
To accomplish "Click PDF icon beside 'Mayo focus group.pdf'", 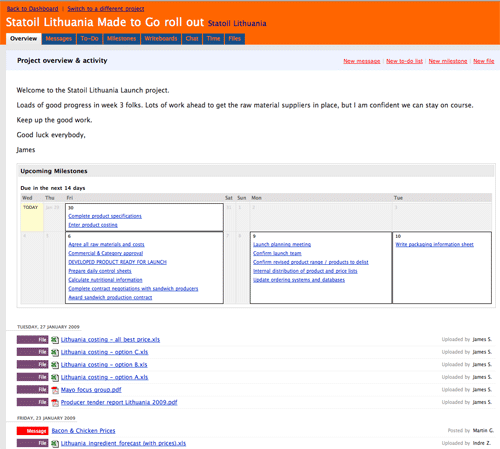I will pos(55,390).
